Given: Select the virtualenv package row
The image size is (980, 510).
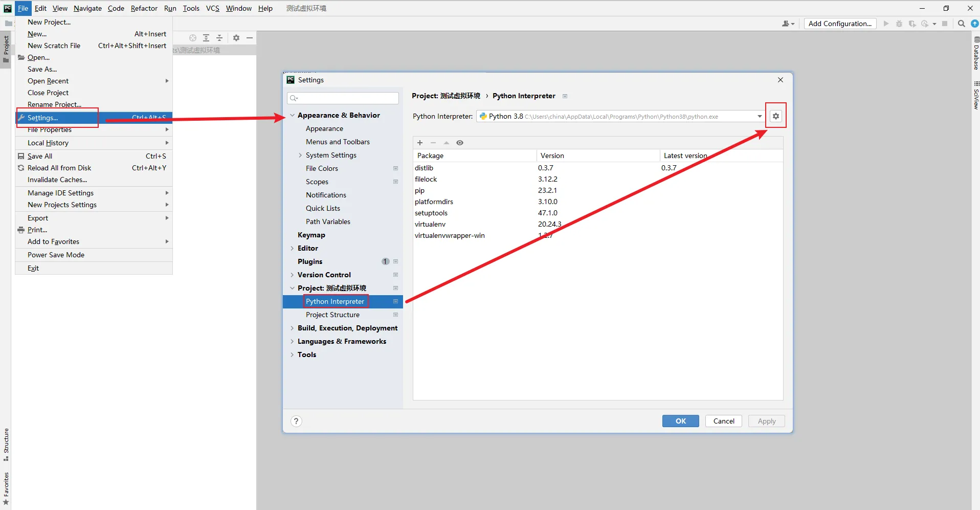Looking at the screenshot, I should [x=598, y=224].
